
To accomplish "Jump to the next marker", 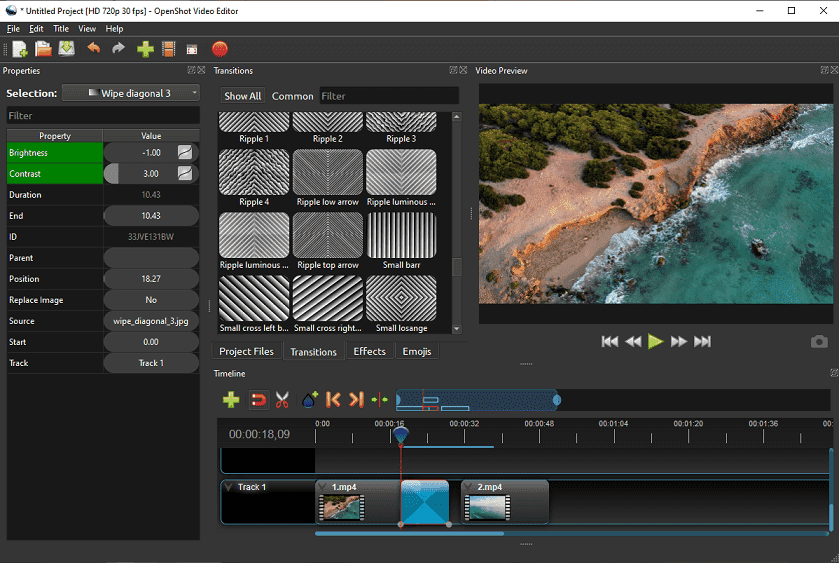I will [356, 400].
